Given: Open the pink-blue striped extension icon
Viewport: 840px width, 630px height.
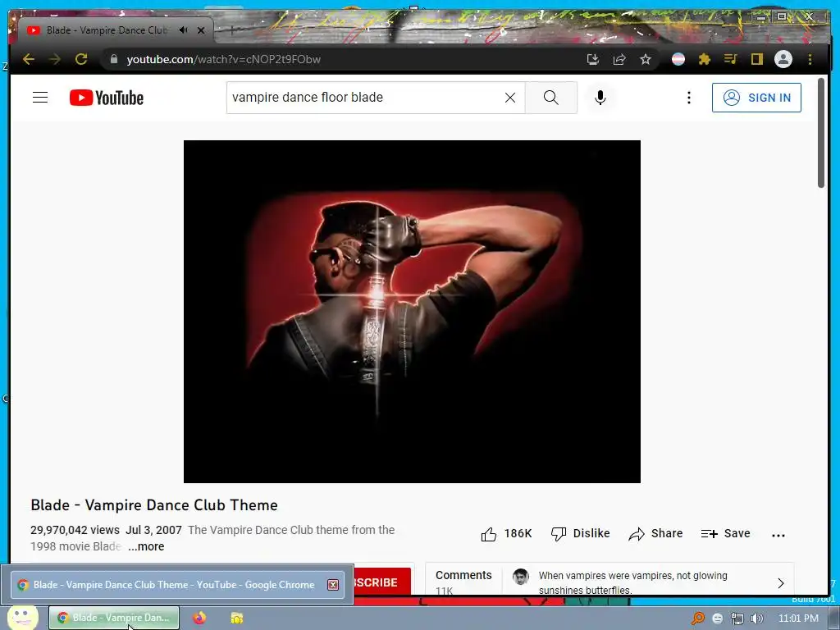Looking at the screenshot, I should pos(678,59).
